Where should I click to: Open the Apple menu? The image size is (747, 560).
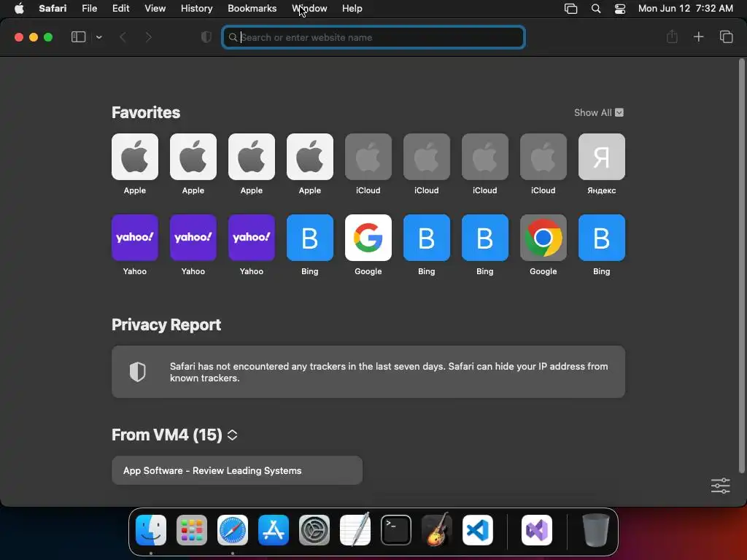19,9
